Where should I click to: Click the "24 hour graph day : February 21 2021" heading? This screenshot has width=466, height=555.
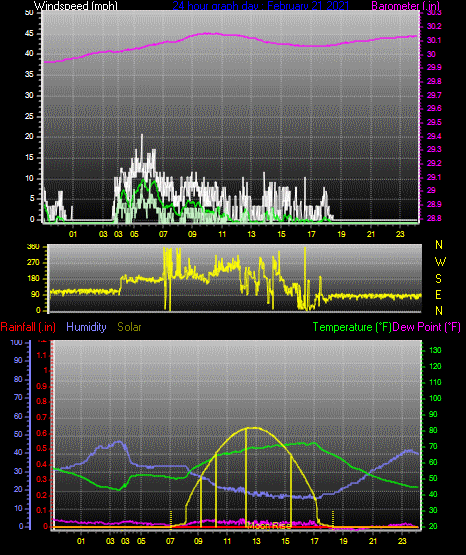coord(260,6)
